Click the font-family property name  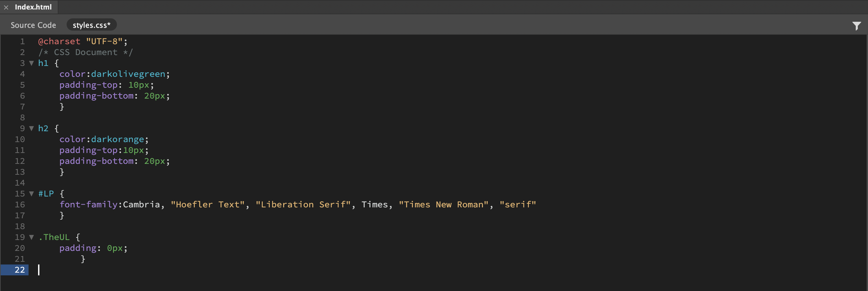88,205
